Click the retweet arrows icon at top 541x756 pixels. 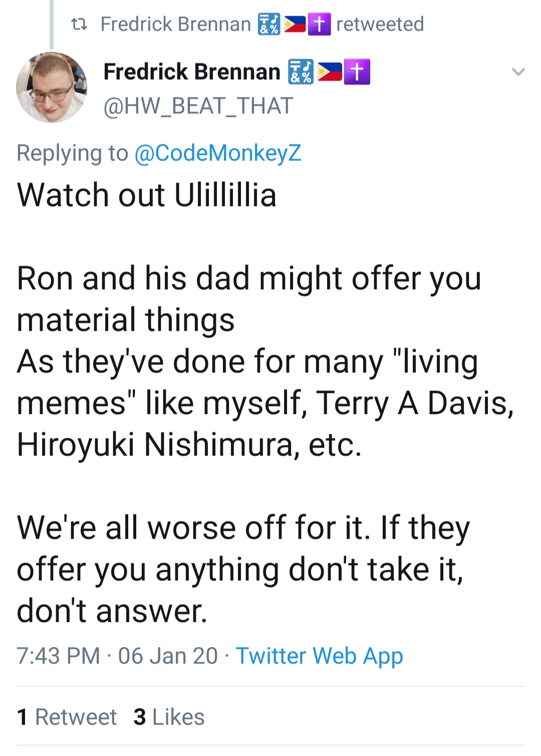tap(79, 24)
